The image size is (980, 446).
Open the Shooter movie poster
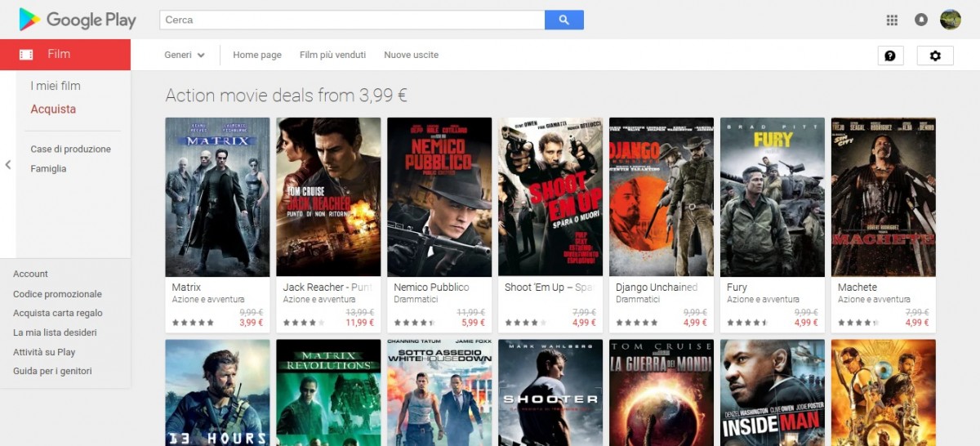[550, 393]
